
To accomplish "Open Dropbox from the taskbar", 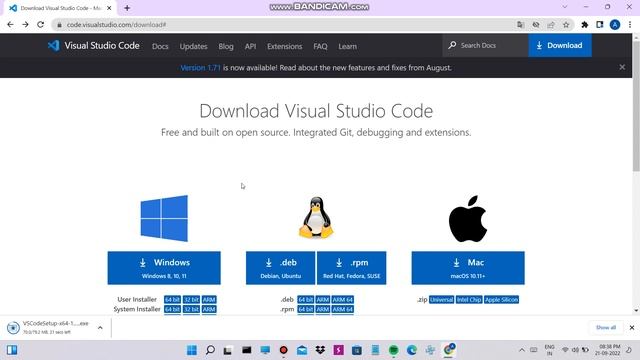I will (320, 350).
